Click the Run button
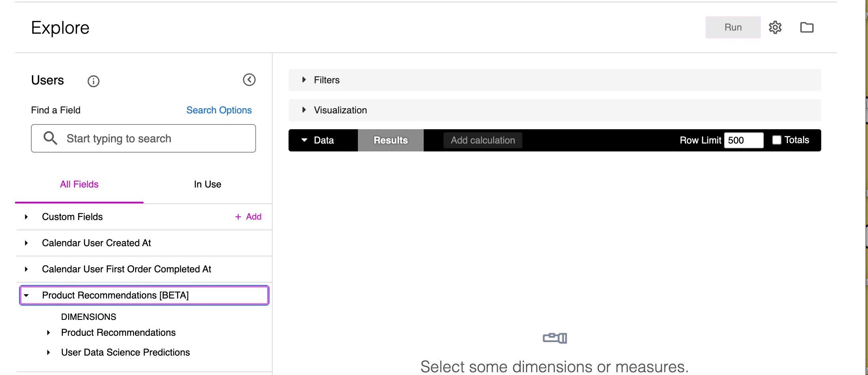The height and width of the screenshot is (375, 868). [x=733, y=27]
